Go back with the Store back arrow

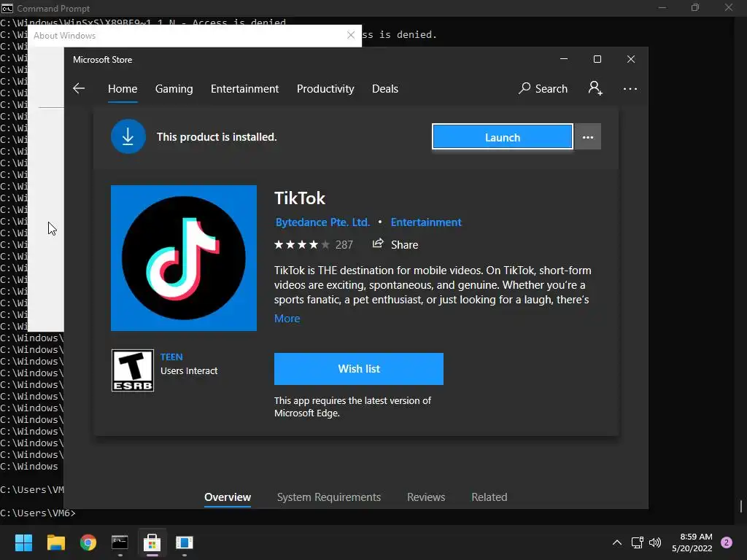pyautogui.click(x=79, y=88)
